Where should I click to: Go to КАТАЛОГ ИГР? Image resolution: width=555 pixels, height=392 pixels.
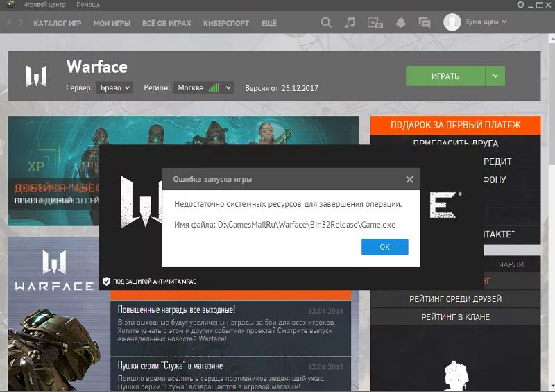coord(58,23)
